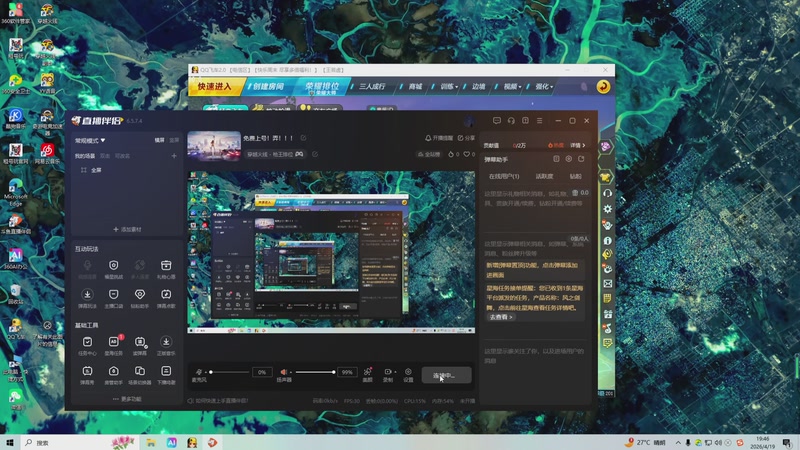Switch to 活跃度 tab in 弹幕助手
Screen dimensions: 800x450
tap(544, 176)
